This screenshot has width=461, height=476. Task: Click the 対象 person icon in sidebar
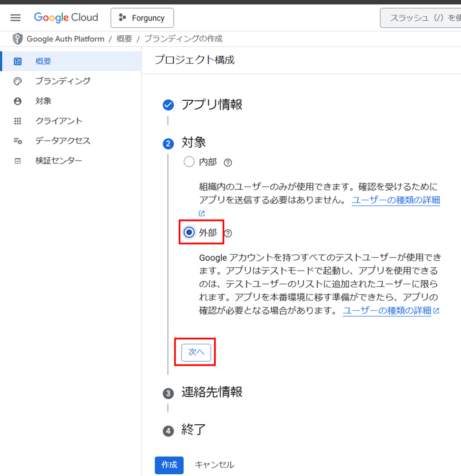click(x=18, y=101)
